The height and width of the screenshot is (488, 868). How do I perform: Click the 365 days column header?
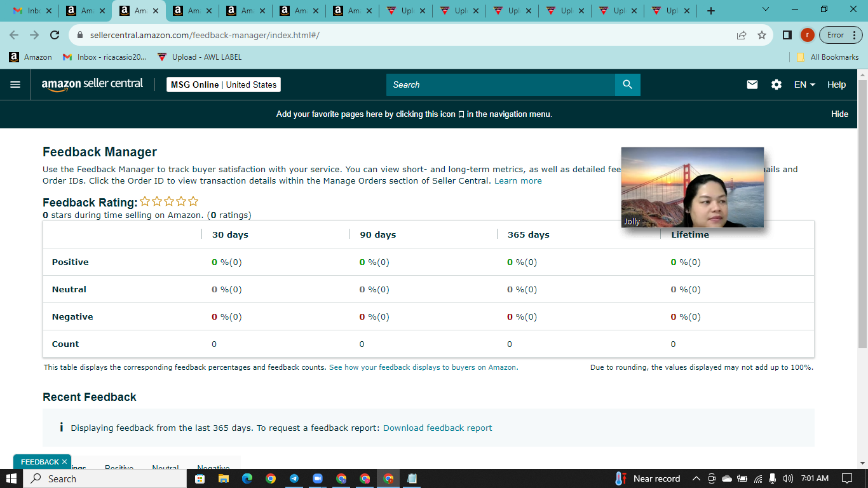point(528,234)
